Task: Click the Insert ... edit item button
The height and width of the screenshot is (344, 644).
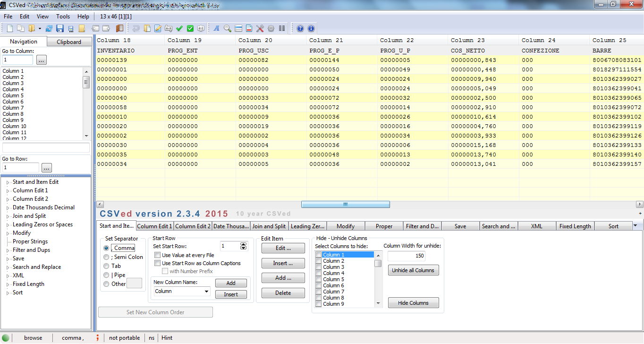Action: pyautogui.click(x=283, y=263)
